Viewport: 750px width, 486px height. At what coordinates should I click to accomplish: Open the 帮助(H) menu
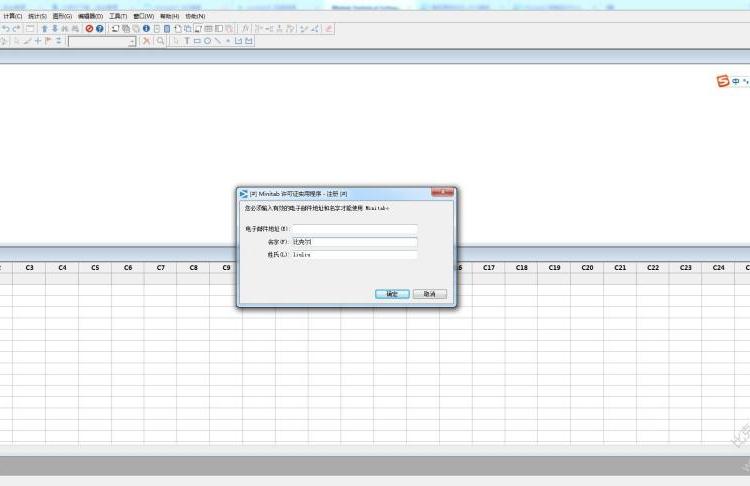(x=169, y=16)
